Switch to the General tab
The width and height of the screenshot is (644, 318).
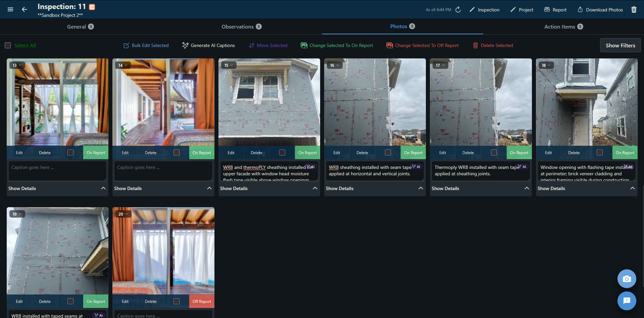click(x=81, y=27)
